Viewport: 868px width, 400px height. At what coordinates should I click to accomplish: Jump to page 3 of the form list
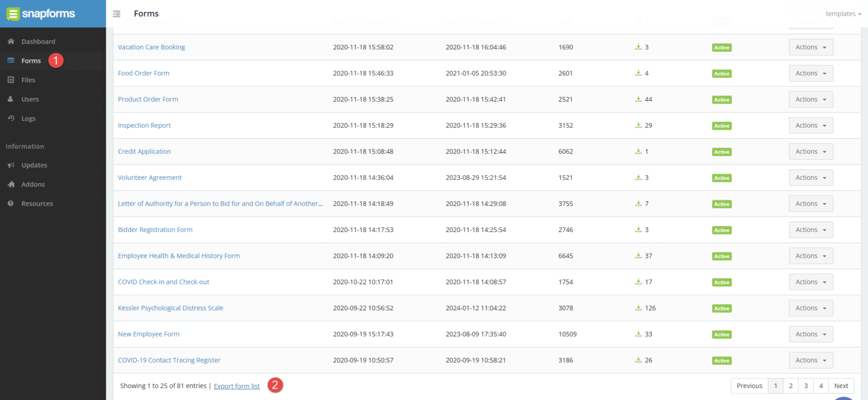coord(805,385)
